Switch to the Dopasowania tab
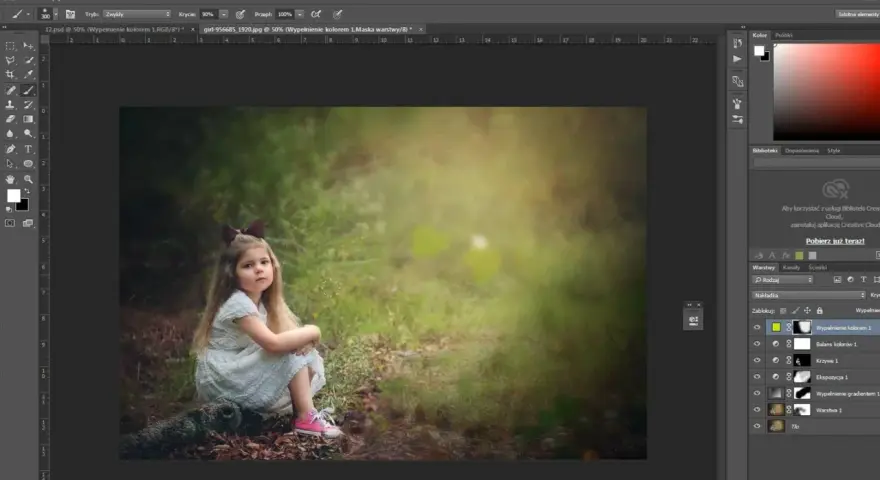Viewport: 880px width, 480px height. 801,150
